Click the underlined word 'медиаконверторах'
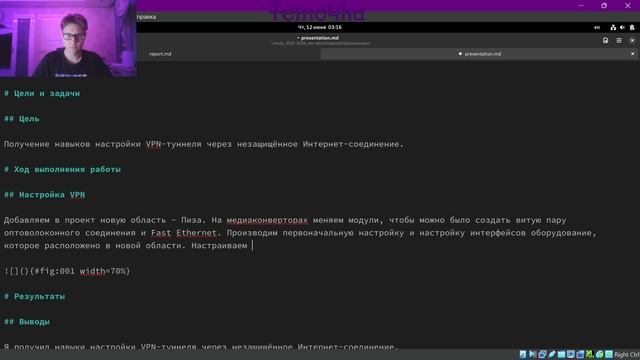This screenshot has height=360, width=640. [x=267, y=220]
